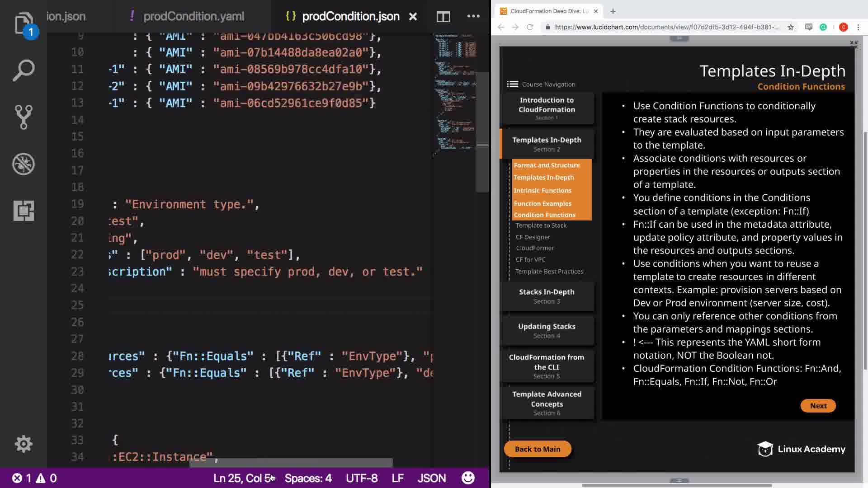The image size is (868, 488).
Task: Open the JSON language mode selector
Action: click(431, 478)
